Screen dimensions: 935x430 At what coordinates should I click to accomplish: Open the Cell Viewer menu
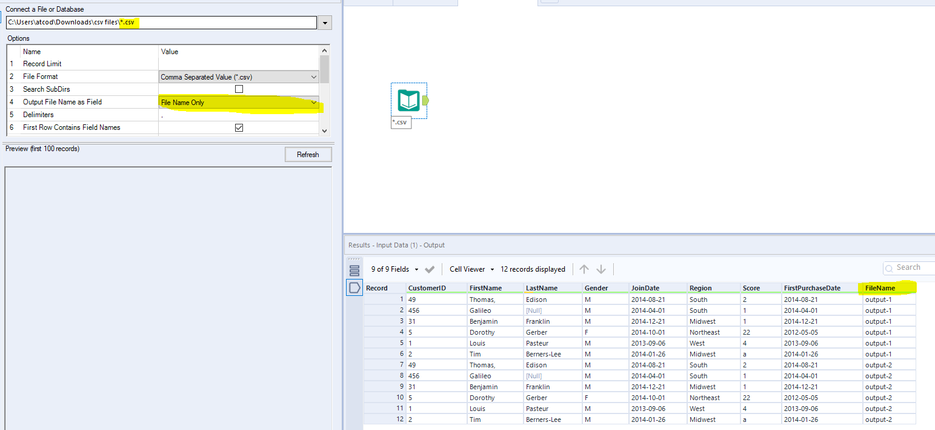click(x=471, y=269)
